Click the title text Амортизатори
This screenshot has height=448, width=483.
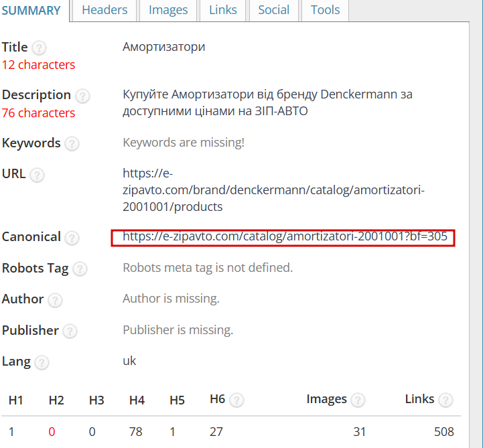(x=164, y=47)
